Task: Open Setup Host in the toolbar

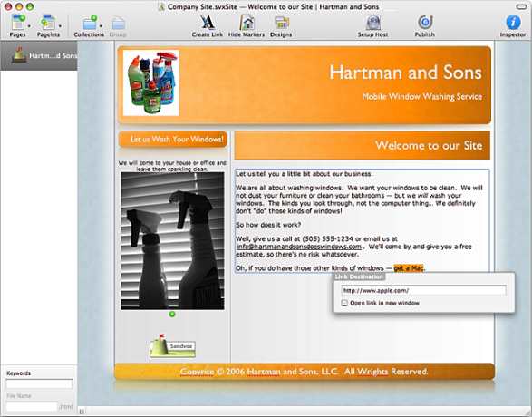Action: [372, 23]
